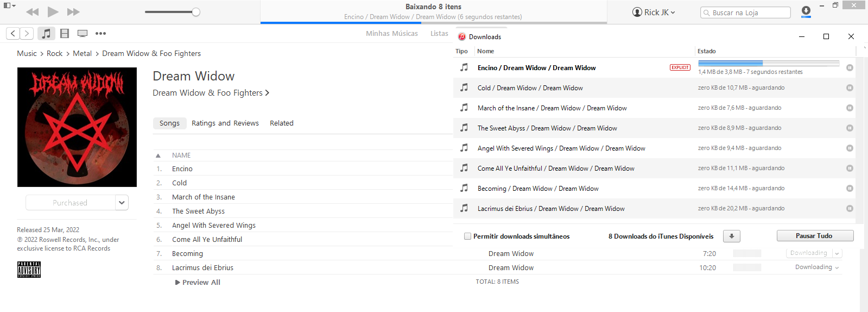The width and height of the screenshot is (868, 312).
Task: Open downloads via the toolbar download icon
Action: tap(806, 11)
